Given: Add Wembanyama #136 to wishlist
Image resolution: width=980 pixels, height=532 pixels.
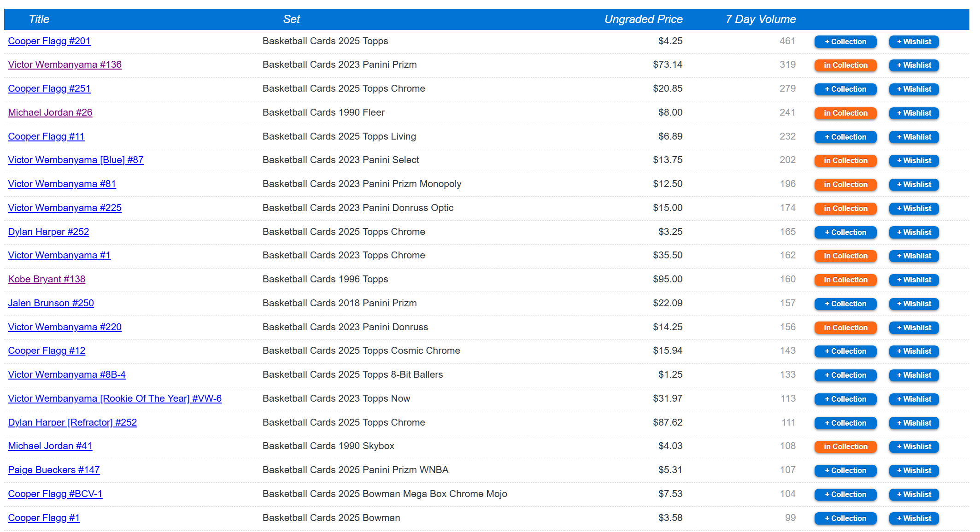Looking at the screenshot, I should 914,65.
